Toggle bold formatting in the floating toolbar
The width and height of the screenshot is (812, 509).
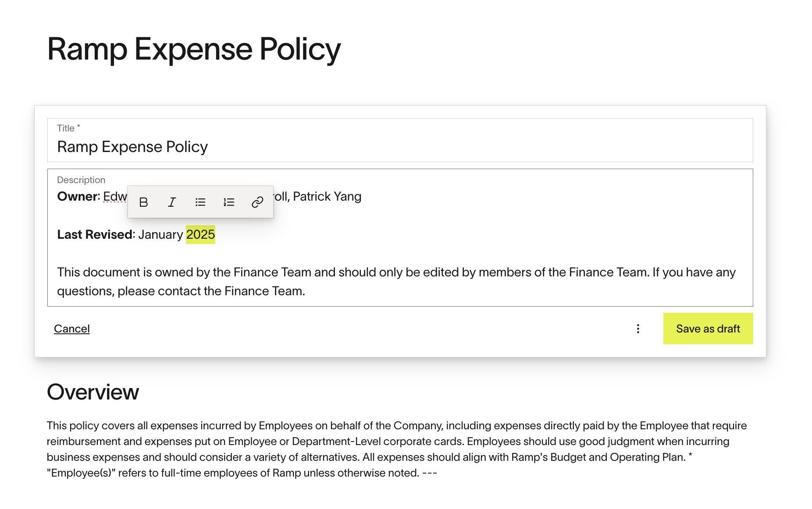click(143, 202)
